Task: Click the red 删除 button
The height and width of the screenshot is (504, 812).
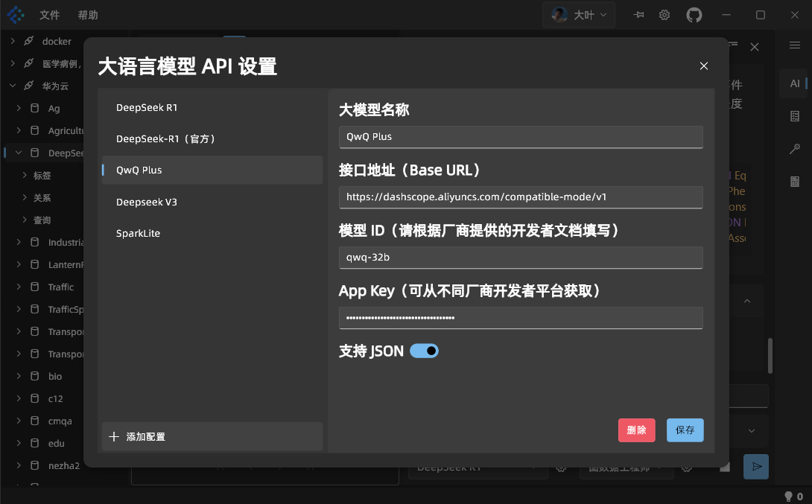Action: pos(636,430)
